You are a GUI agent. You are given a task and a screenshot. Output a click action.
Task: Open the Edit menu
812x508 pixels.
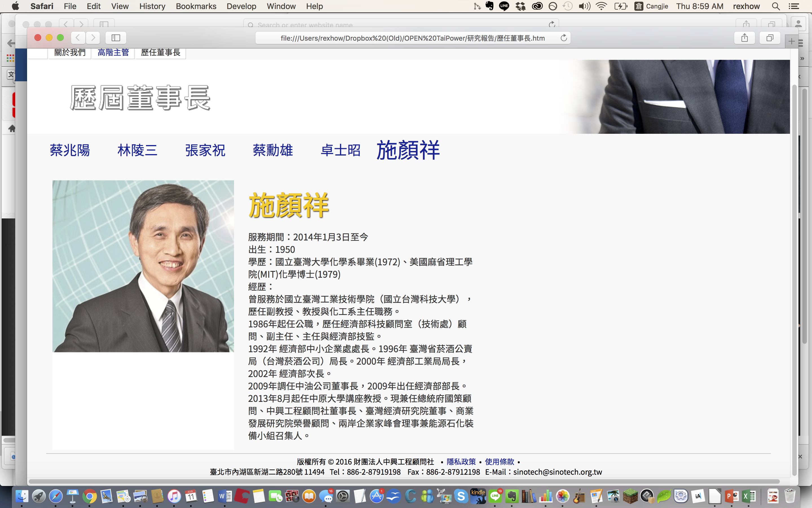point(94,6)
